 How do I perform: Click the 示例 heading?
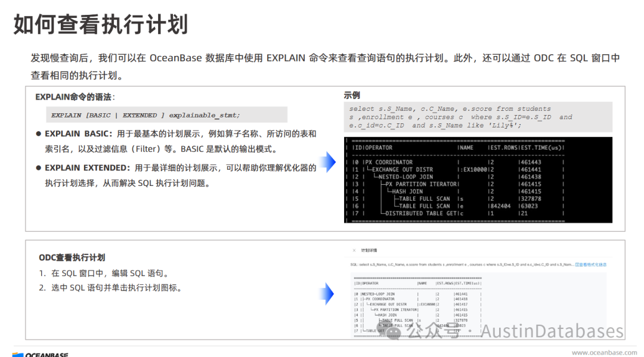(352, 95)
